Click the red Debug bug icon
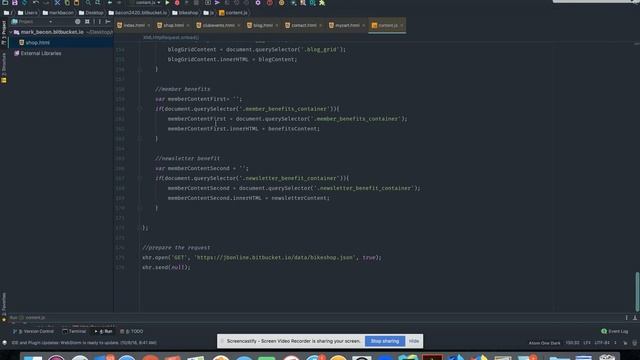The image size is (640, 360). pos(177,2)
